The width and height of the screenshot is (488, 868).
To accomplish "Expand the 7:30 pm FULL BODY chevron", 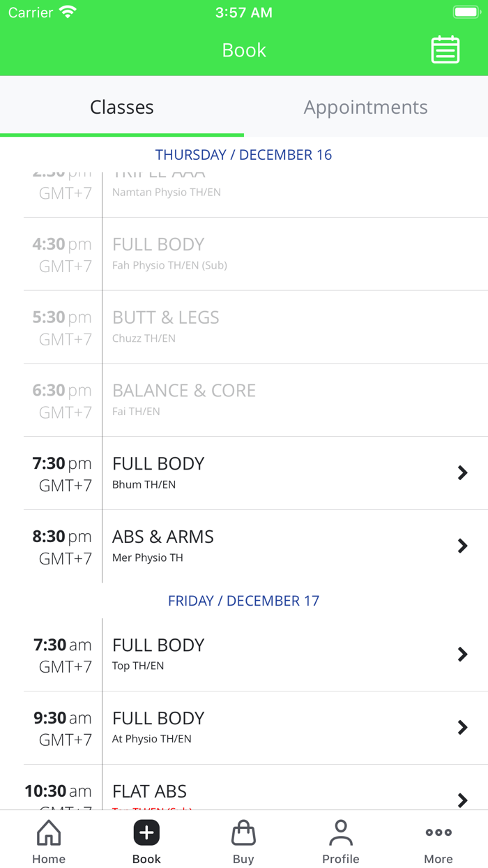I will click(x=462, y=473).
